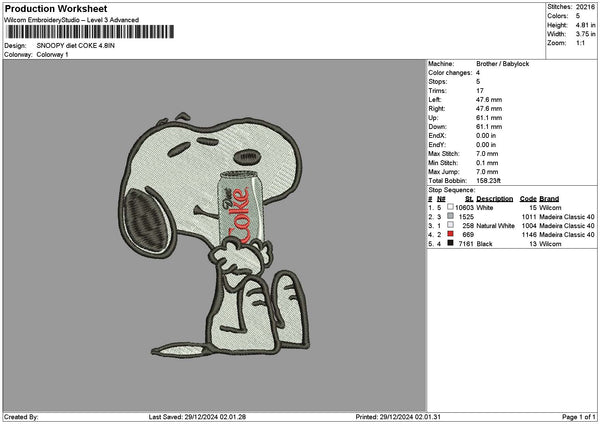This screenshot has height=424, width=600.
Task: Click the Trims value 17
Action: pos(480,91)
